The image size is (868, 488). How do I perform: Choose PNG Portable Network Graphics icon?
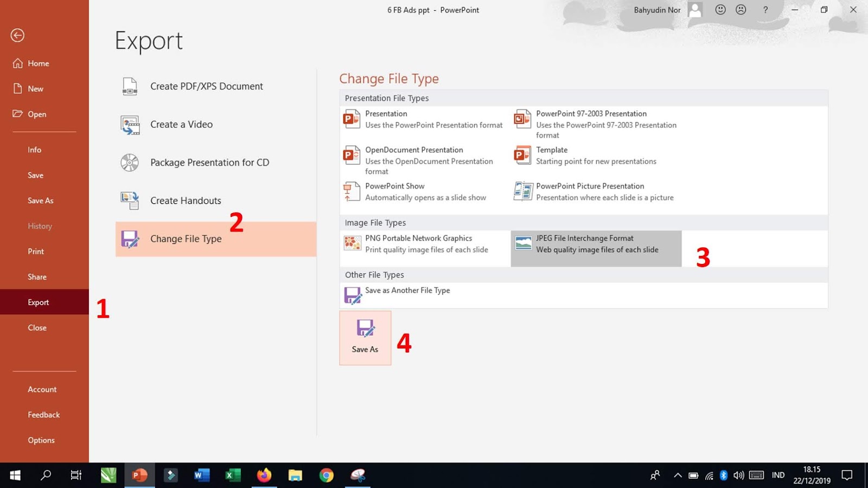tap(352, 243)
